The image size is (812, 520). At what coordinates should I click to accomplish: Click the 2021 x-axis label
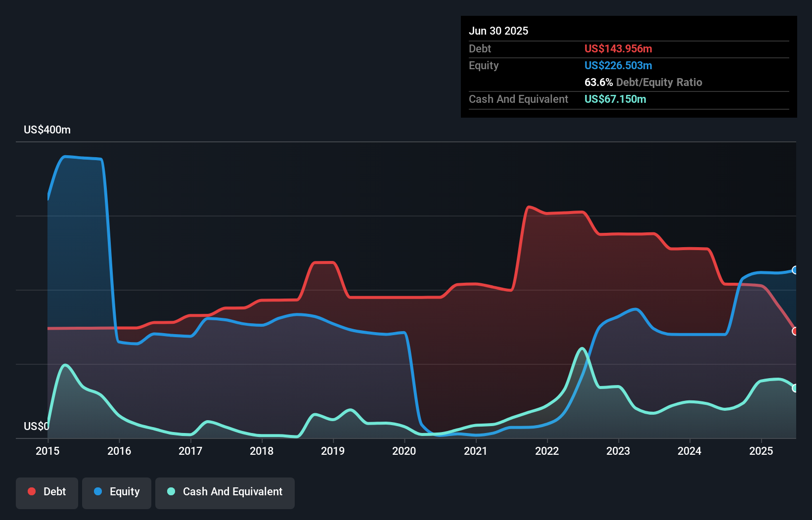476,451
